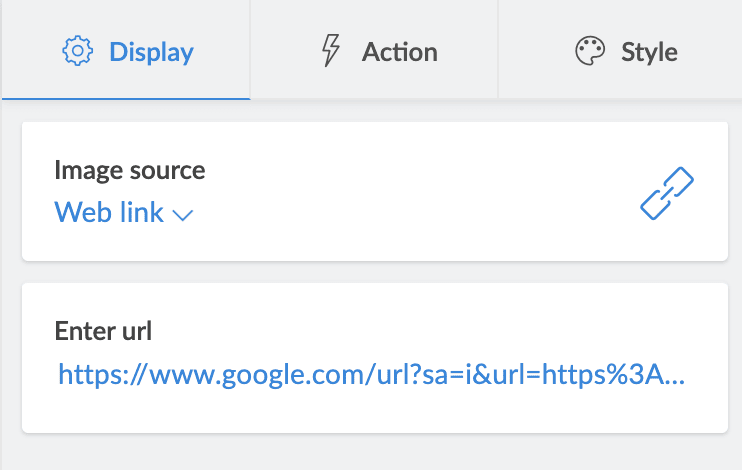Screen dimensions: 742x470
Task: Click the "Style" text label
Action: pos(649,51)
